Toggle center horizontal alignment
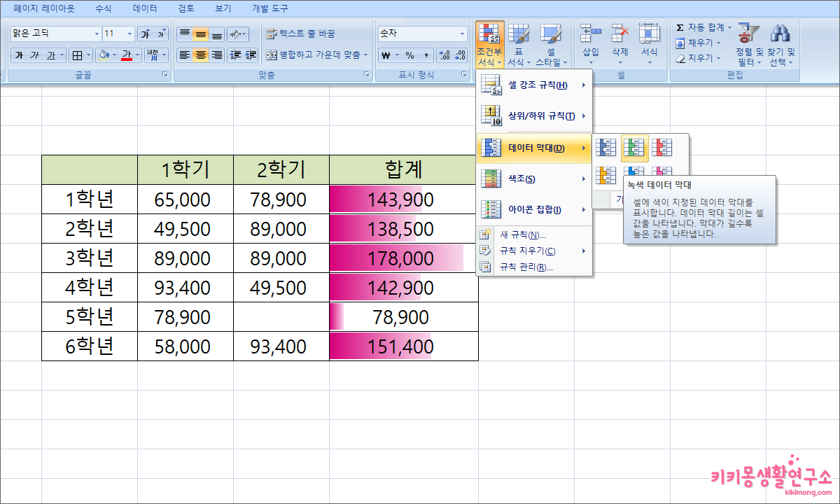This screenshot has width=840, height=504. click(200, 55)
